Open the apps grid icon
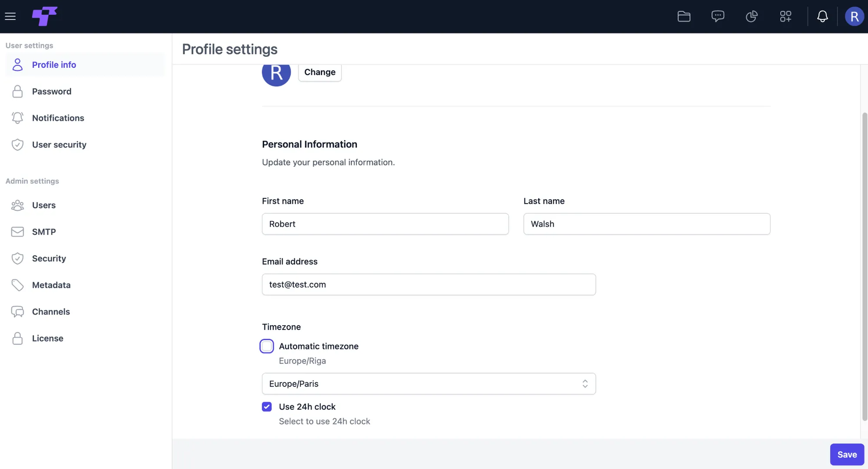The width and height of the screenshot is (868, 469). (x=786, y=17)
